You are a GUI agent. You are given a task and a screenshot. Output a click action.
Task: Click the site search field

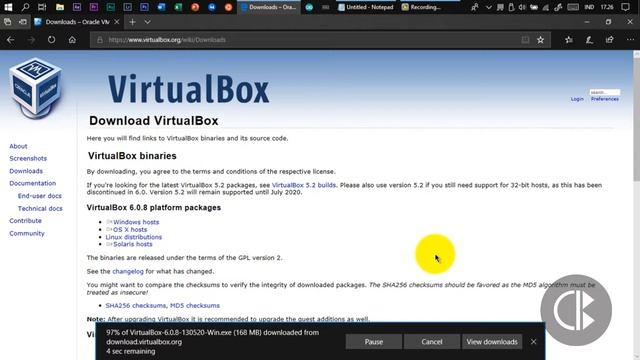pos(605,92)
